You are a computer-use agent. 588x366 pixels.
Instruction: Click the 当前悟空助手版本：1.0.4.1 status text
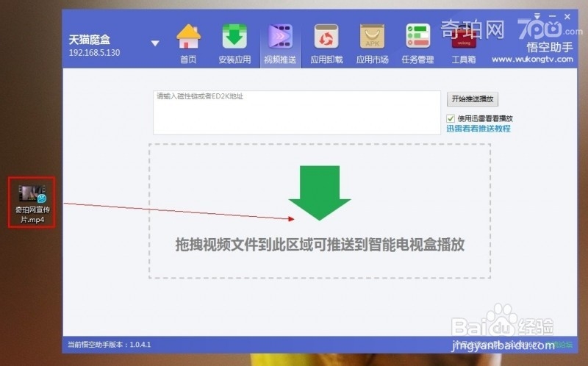(109, 344)
